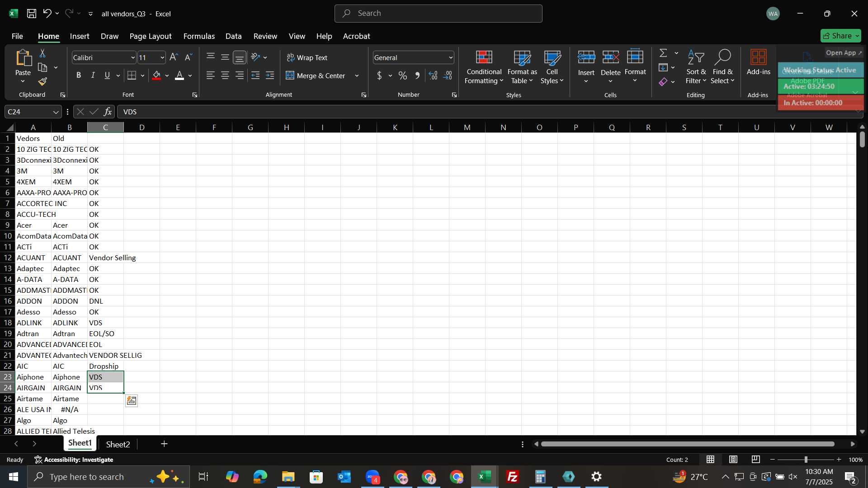Click the Format Painter brush icon
The width and height of the screenshot is (868, 488).
42,82
